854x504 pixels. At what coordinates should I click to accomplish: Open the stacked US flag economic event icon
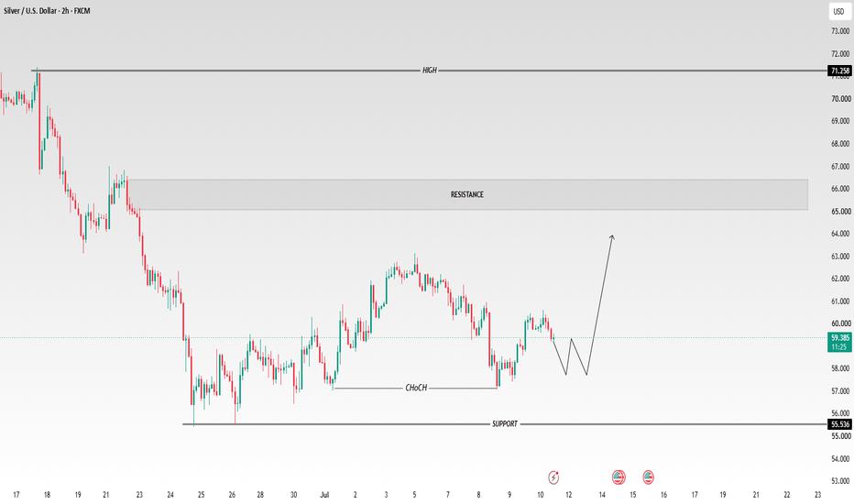619,477
